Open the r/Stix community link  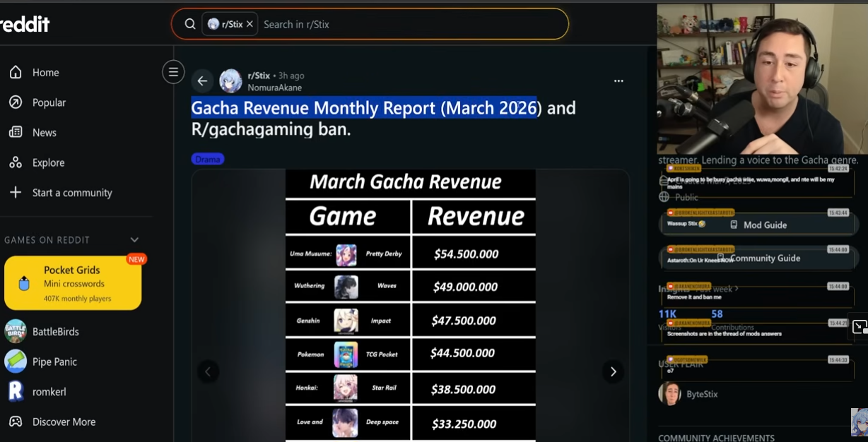pyautogui.click(x=259, y=76)
